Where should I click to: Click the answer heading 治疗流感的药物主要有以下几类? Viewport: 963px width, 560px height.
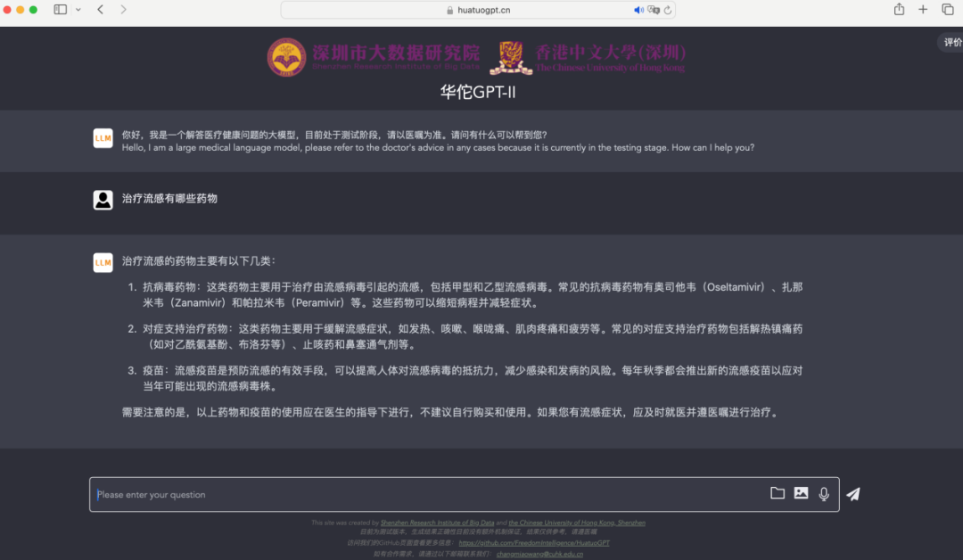pyautogui.click(x=198, y=261)
